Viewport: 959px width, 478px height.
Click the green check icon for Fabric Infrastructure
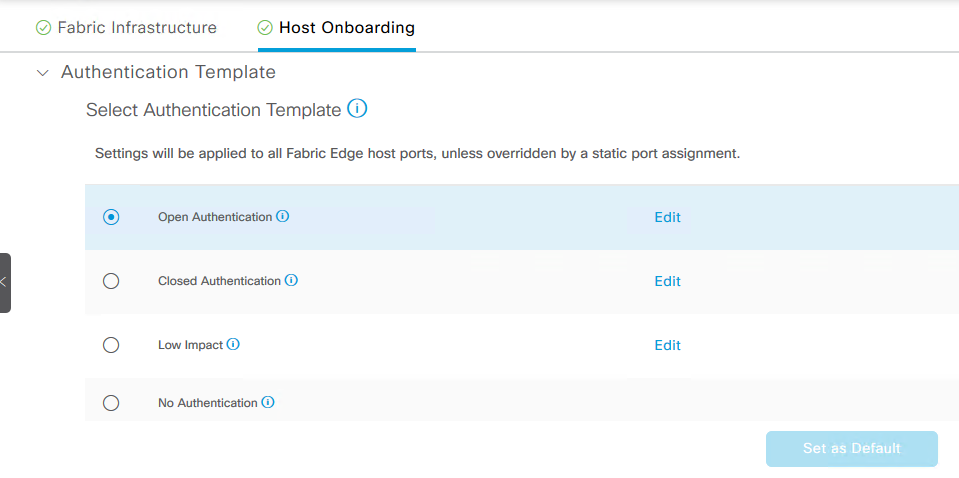(x=43, y=28)
